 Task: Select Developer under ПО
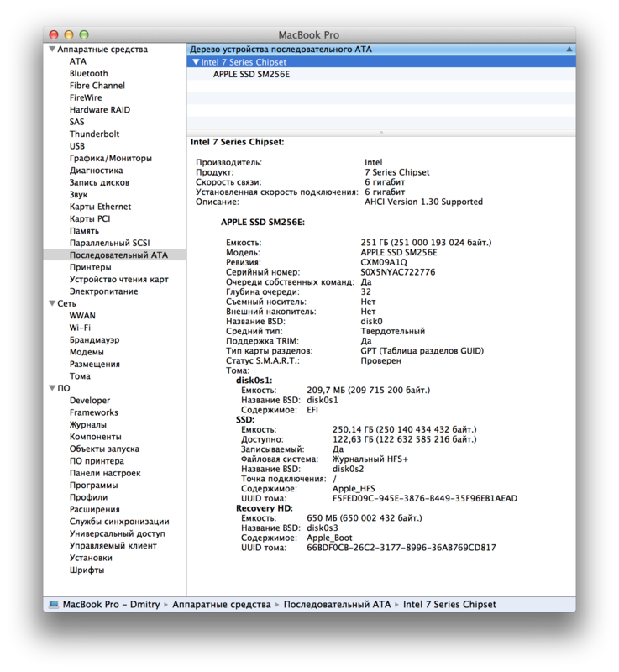(x=90, y=401)
